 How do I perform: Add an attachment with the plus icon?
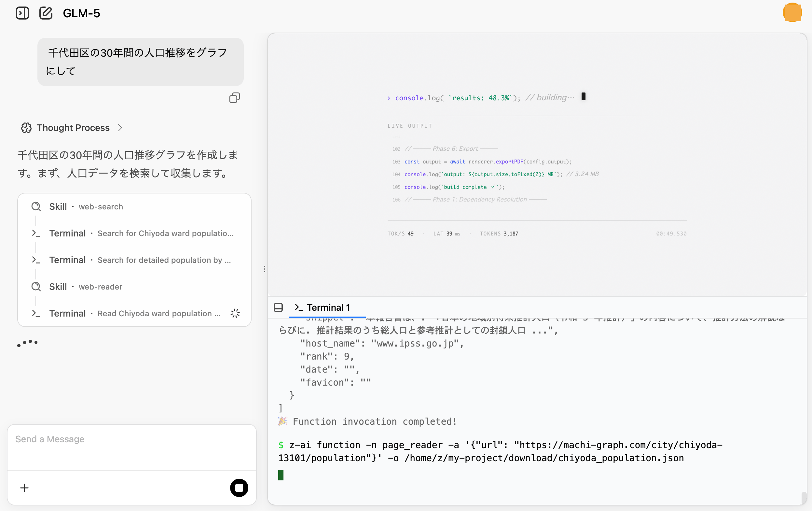[24, 488]
